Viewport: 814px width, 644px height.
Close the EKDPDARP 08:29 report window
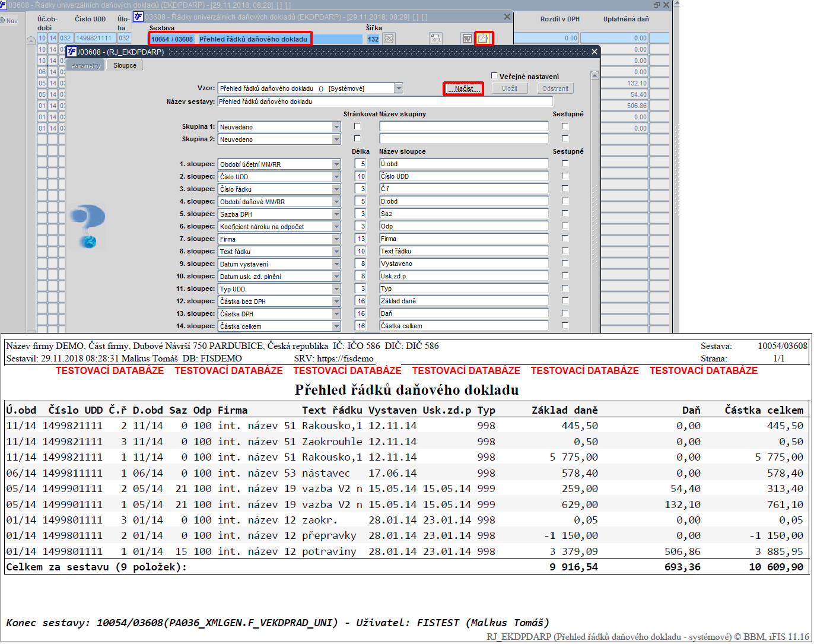(507, 17)
